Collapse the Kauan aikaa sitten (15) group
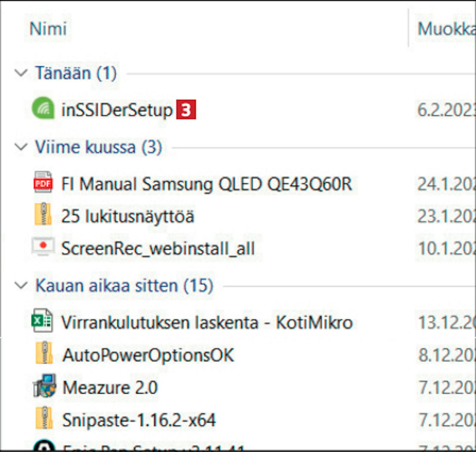Image resolution: width=476 pixels, height=452 pixels. coord(21,285)
